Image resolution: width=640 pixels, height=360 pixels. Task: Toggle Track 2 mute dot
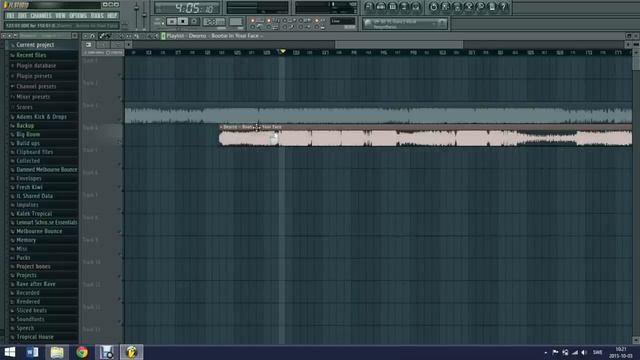pos(120,98)
